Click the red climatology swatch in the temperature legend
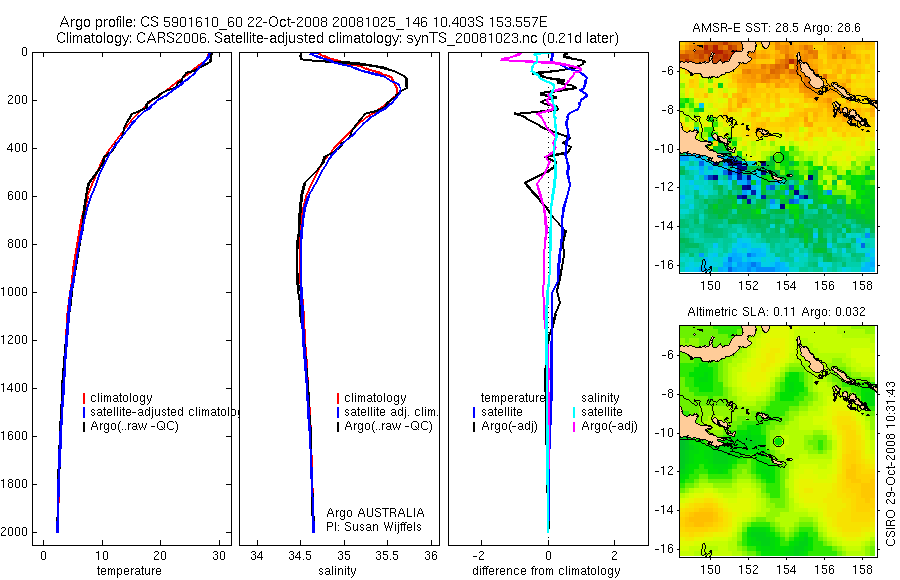The image size is (900, 580). coord(84,398)
